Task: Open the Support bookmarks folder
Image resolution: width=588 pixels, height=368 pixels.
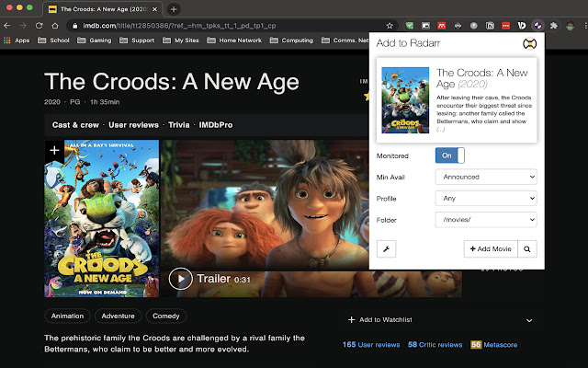Action: 137,40
